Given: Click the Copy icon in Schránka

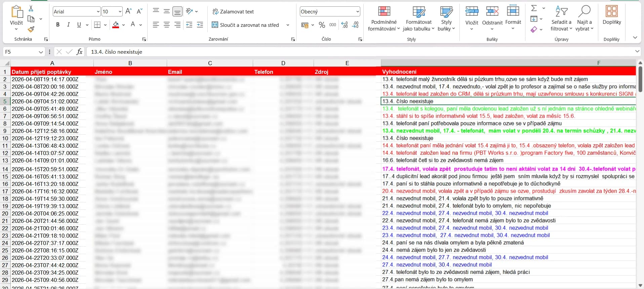Looking at the screenshot, I should tap(31, 19).
